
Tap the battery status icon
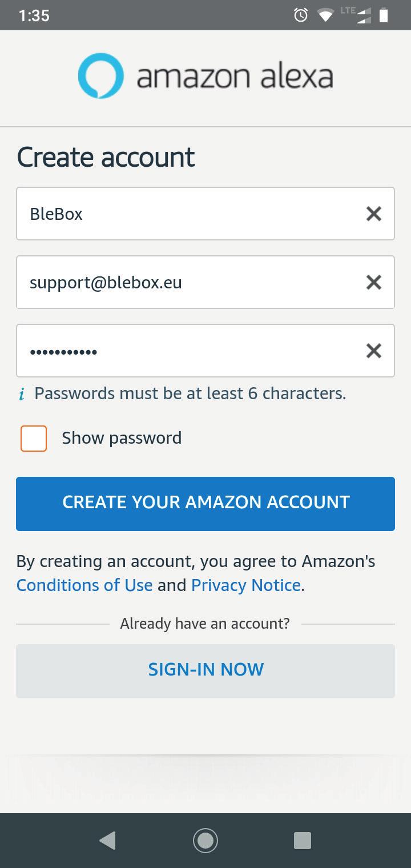pyautogui.click(x=384, y=15)
